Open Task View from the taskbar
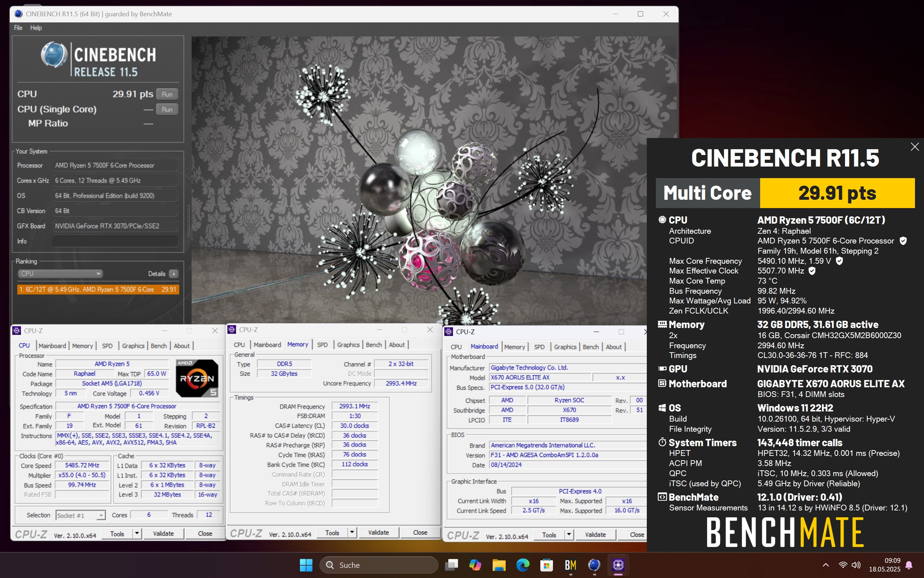Screen dimensions: 924x578 pos(451,565)
